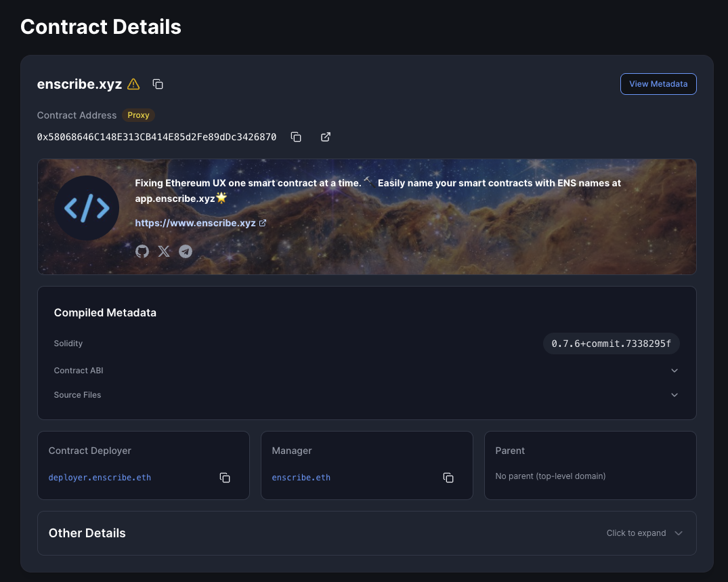Click the View Metadata button
This screenshot has width=728, height=582.
point(658,84)
